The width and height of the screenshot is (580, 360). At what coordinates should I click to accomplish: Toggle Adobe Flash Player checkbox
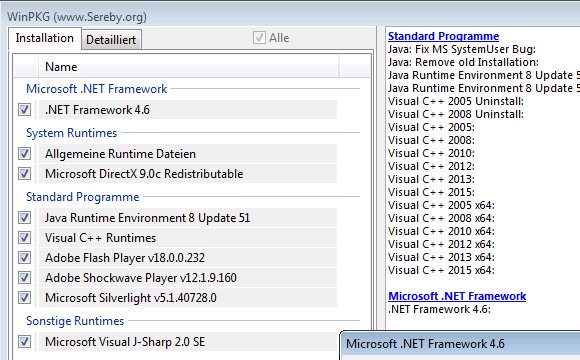tap(24, 258)
